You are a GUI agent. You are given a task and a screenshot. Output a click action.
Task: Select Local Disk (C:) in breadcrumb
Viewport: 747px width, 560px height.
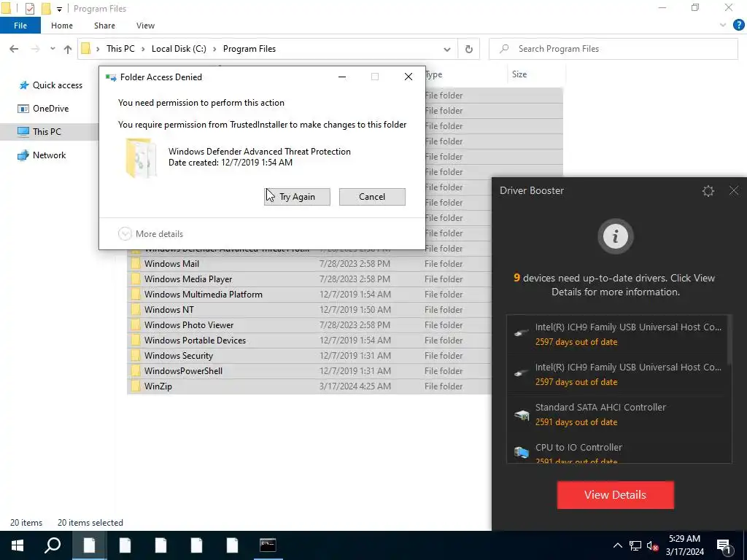click(179, 49)
